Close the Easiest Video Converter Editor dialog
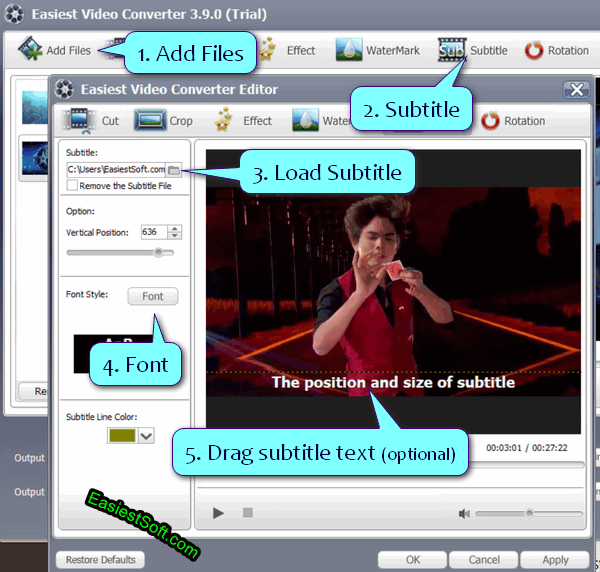 pyautogui.click(x=576, y=90)
